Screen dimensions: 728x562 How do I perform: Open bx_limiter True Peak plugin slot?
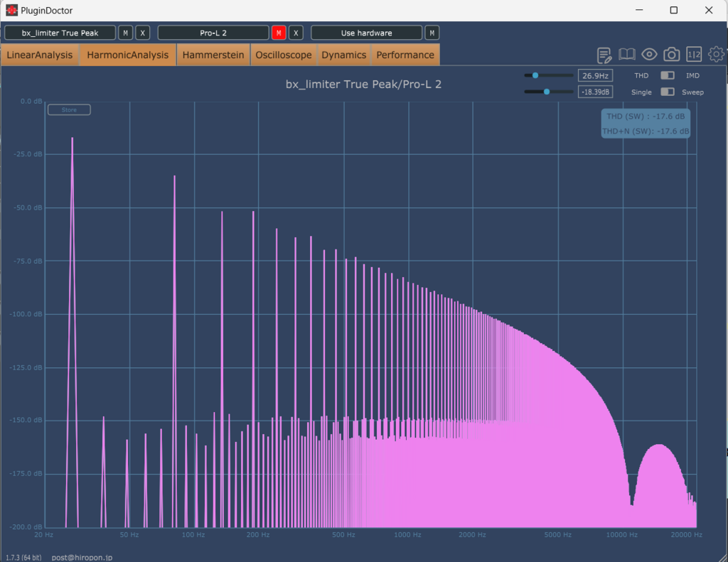coord(60,33)
